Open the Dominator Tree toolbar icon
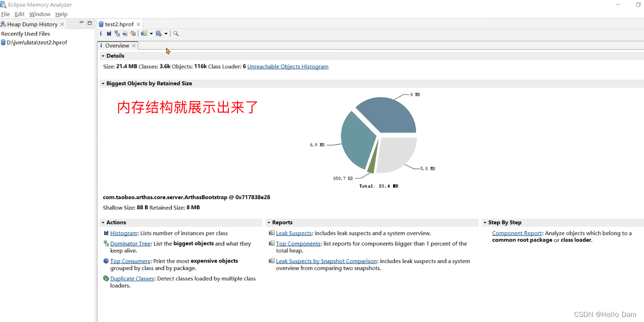The image size is (644, 322). [x=117, y=34]
